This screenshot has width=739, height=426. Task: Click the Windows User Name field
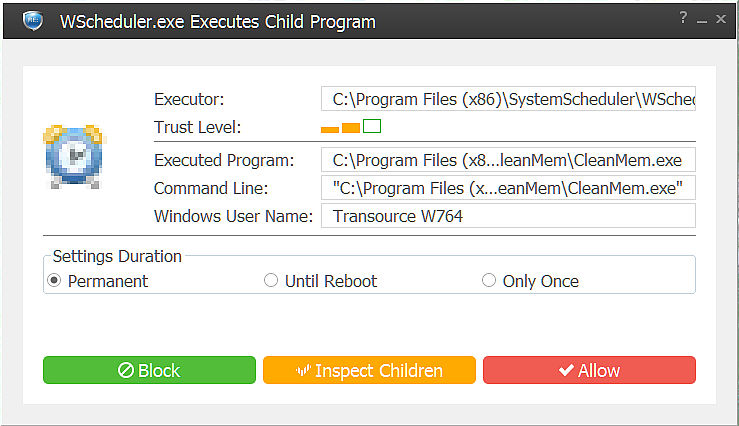(507, 216)
